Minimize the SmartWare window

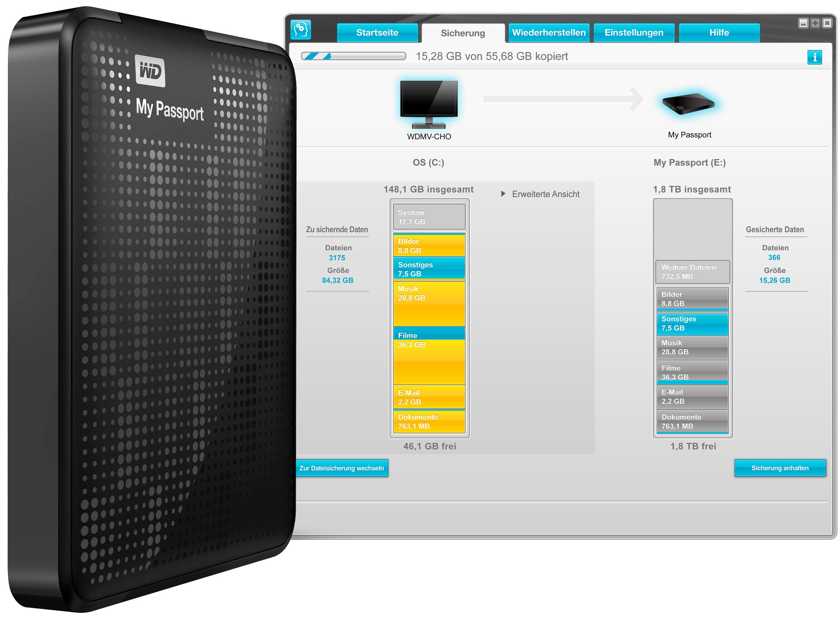pyautogui.click(x=803, y=23)
